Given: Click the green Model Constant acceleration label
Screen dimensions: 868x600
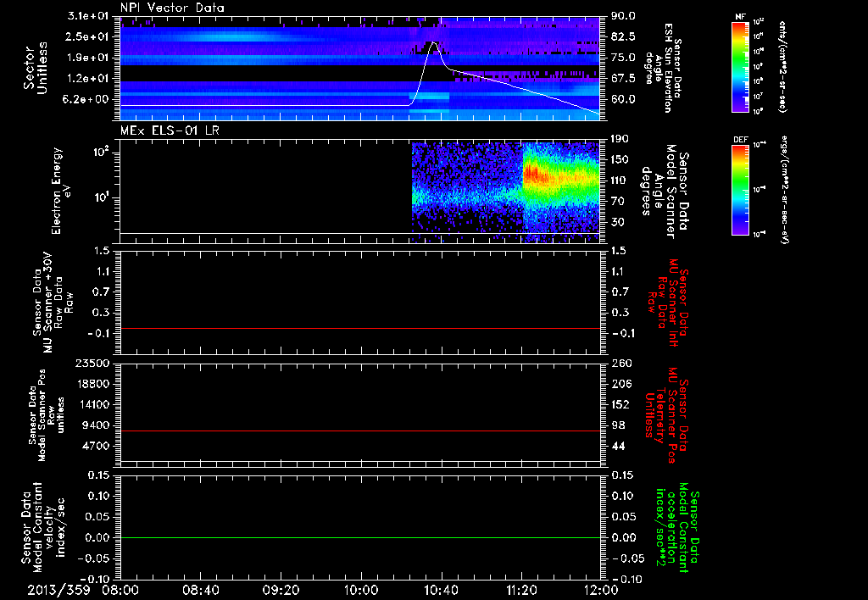Looking at the screenshot, I should tap(677, 528).
